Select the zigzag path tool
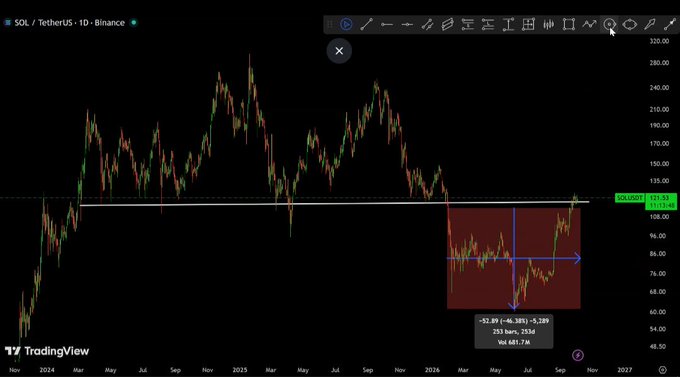The height and width of the screenshot is (377, 680). coord(589,25)
